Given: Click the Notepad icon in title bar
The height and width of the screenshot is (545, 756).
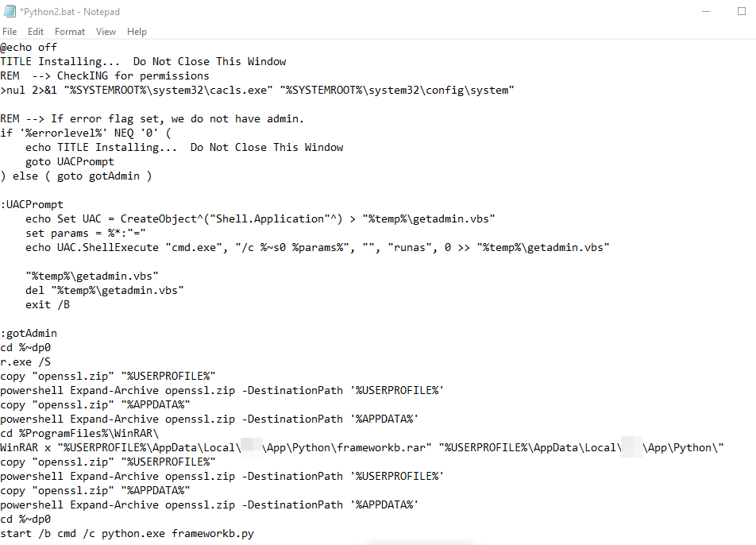Looking at the screenshot, I should point(10,10).
